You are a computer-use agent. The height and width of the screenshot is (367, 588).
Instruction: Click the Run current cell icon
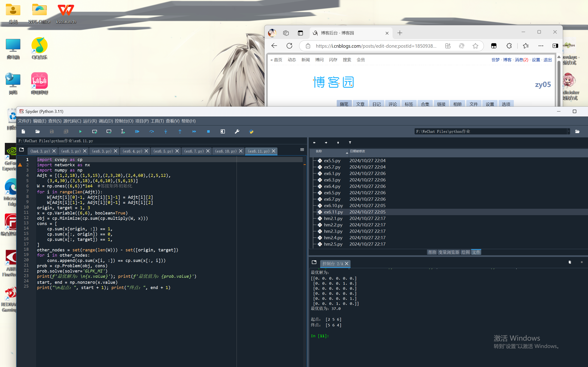coord(95,131)
